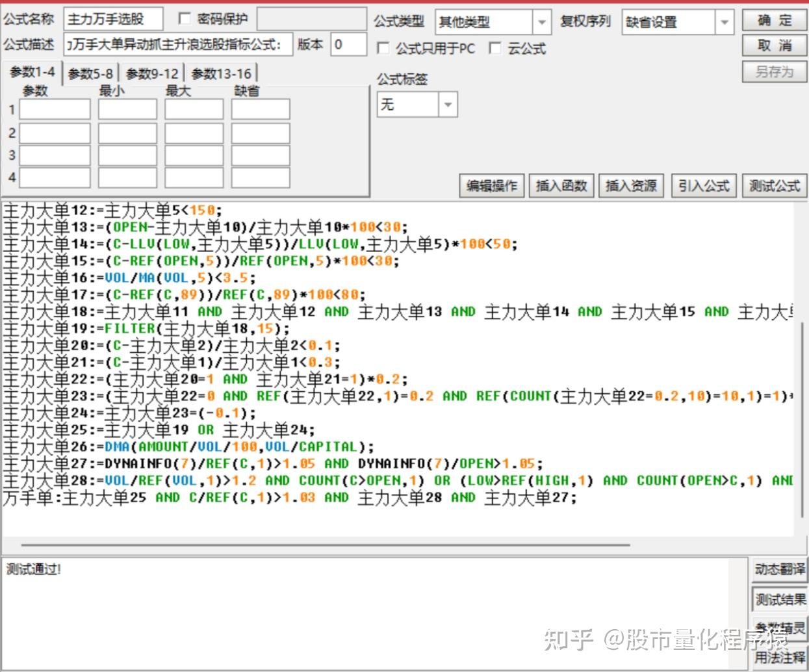809x672 pixels.
Task: Enable 公式只用于PC checkbox
Action: 383,48
